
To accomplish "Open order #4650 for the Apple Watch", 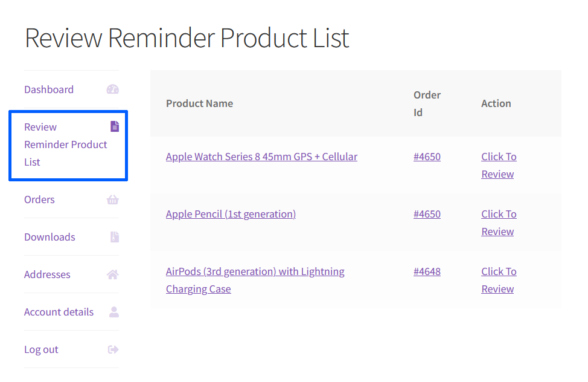I will (427, 156).
